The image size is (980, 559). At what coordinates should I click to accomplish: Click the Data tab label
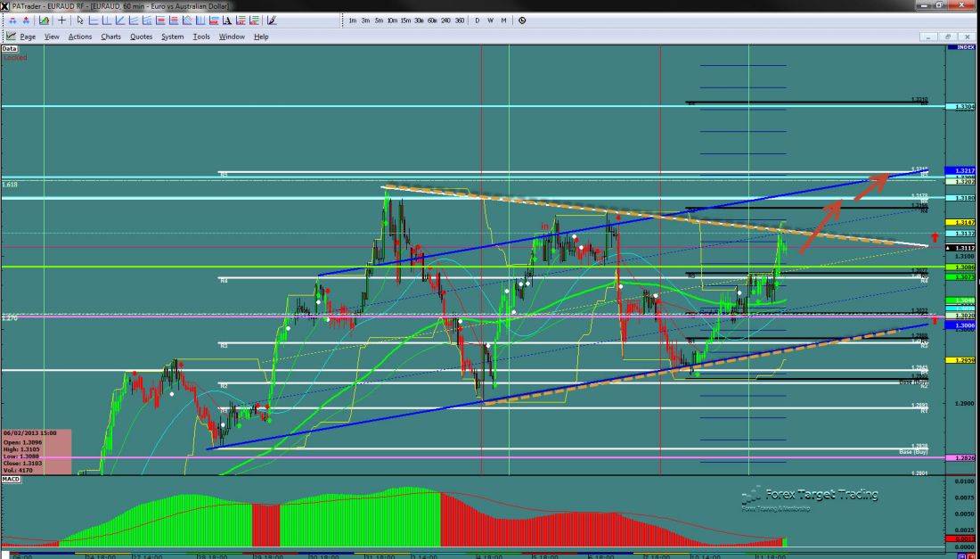tap(9, 50)
